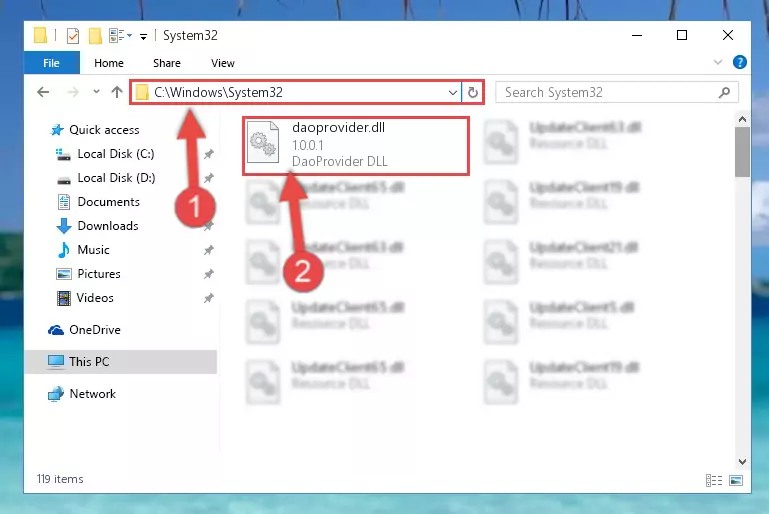Select This PC in the navigation pane

point(121,362)
